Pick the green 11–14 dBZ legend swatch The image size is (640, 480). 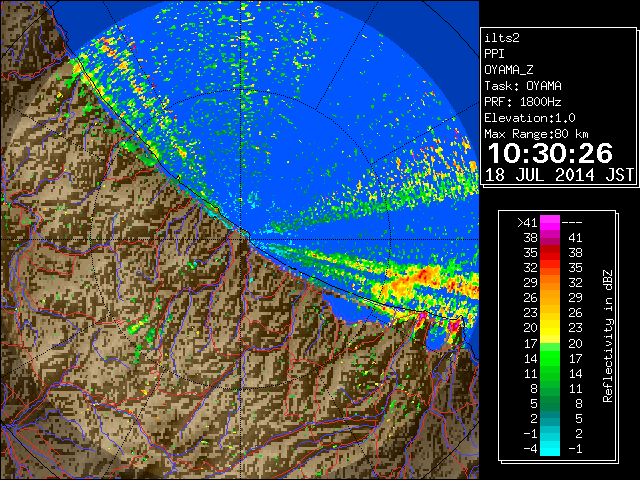pyautogui.click(x=550, y=373)
